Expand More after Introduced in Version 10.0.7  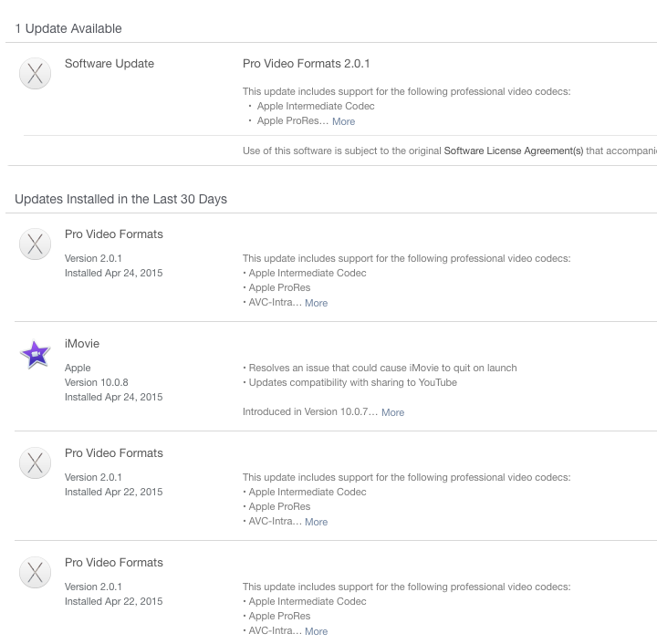(392, 412)
